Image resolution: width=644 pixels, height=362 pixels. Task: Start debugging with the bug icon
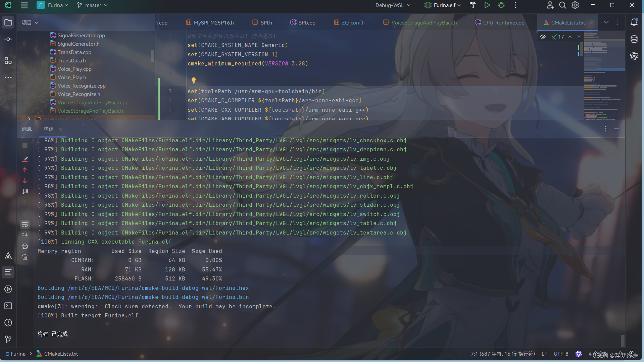[501, 5]
